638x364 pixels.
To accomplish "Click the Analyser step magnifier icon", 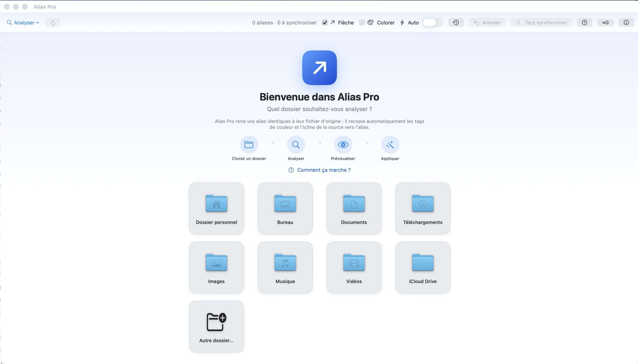I will (296, 144).
